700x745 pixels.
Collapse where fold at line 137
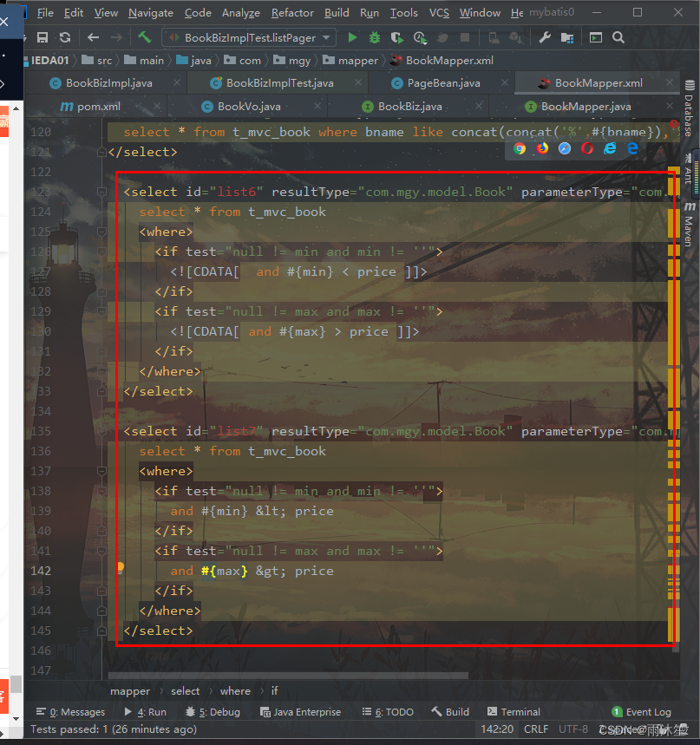click(x=101, y=471)
